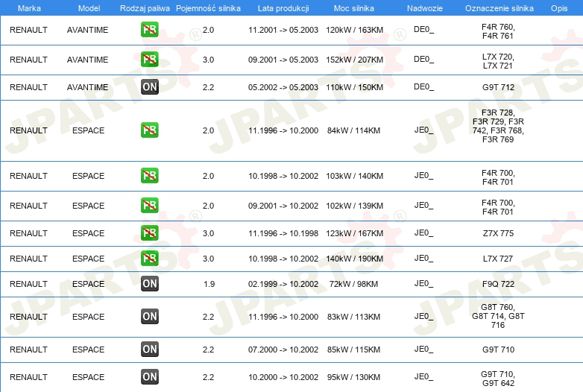Click production dates 07.2000 -> 10.2002

[283, 350]
